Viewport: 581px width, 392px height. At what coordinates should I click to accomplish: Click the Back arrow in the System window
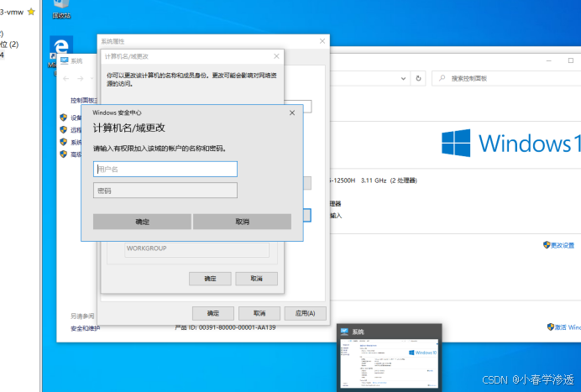pos(66,79)
